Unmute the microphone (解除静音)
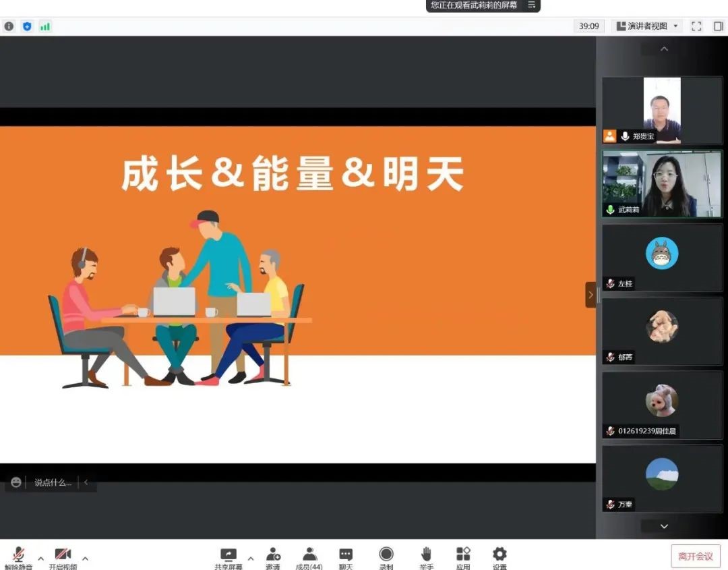The image size is (728, 570). pos(18,556)
